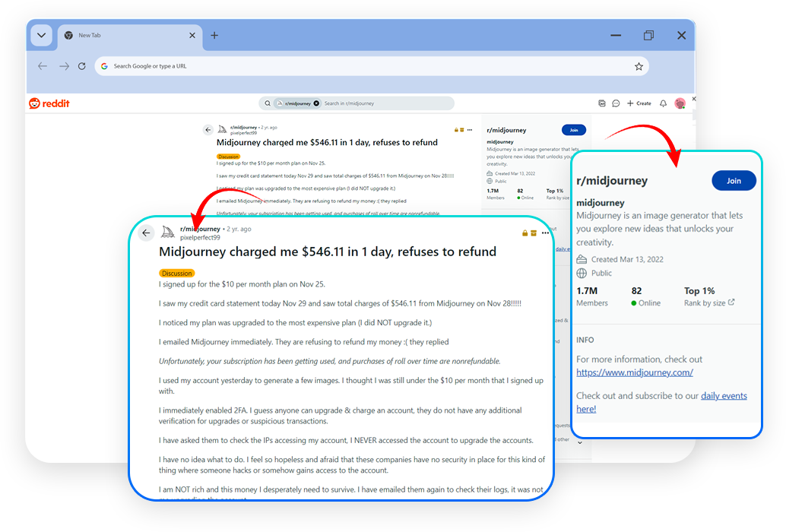Click the line "I signed up for the $10 per month plan on Nov 25." in the enlarged post

pos(242,284)
